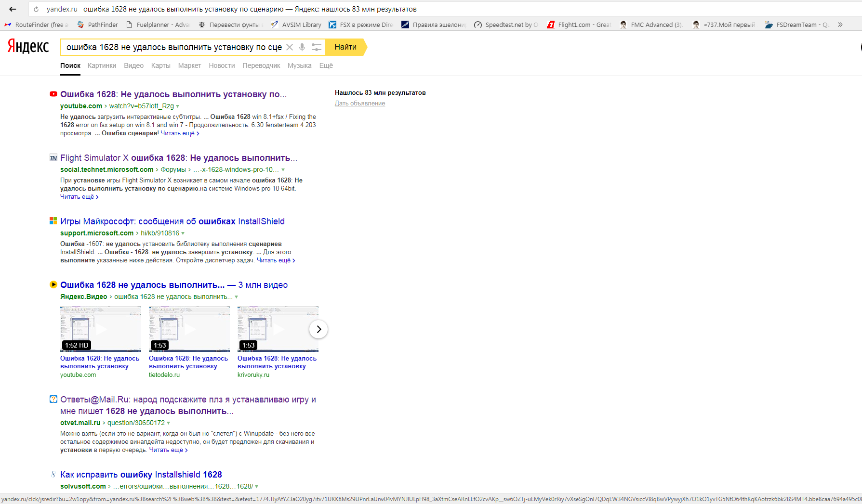Open advanced search settings sliders icon
The height and width of the screenshot is (504, 862).
coord(317,47)
